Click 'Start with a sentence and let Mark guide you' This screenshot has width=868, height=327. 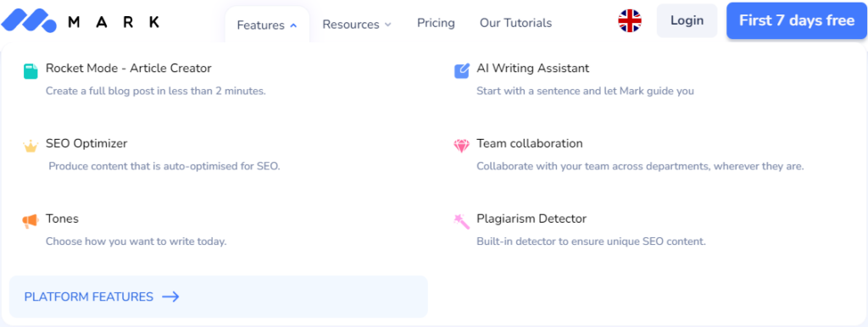point(585,91)
